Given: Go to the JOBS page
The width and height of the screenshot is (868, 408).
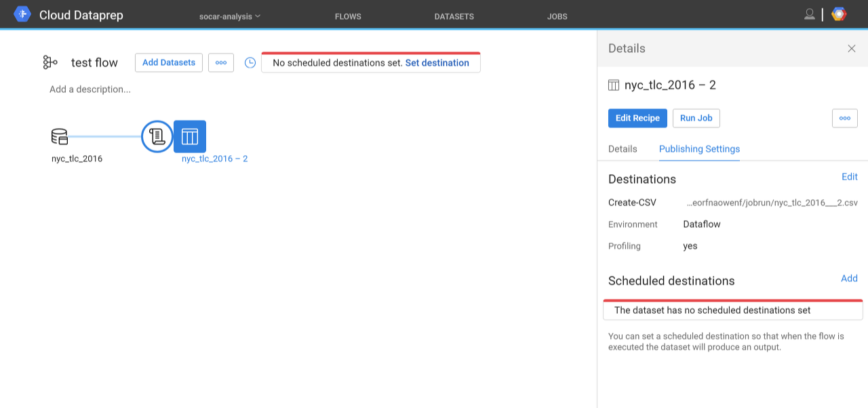Looking at the screenshot, I should [x=557, y=16].
